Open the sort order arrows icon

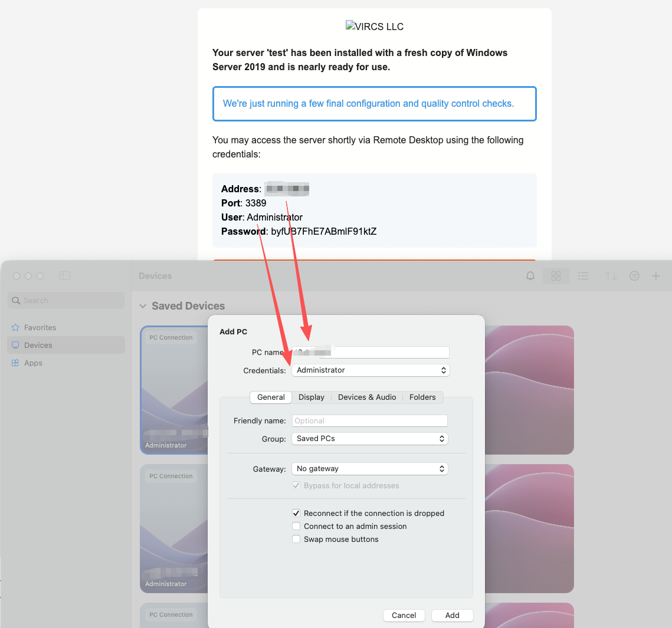point(611,276)
